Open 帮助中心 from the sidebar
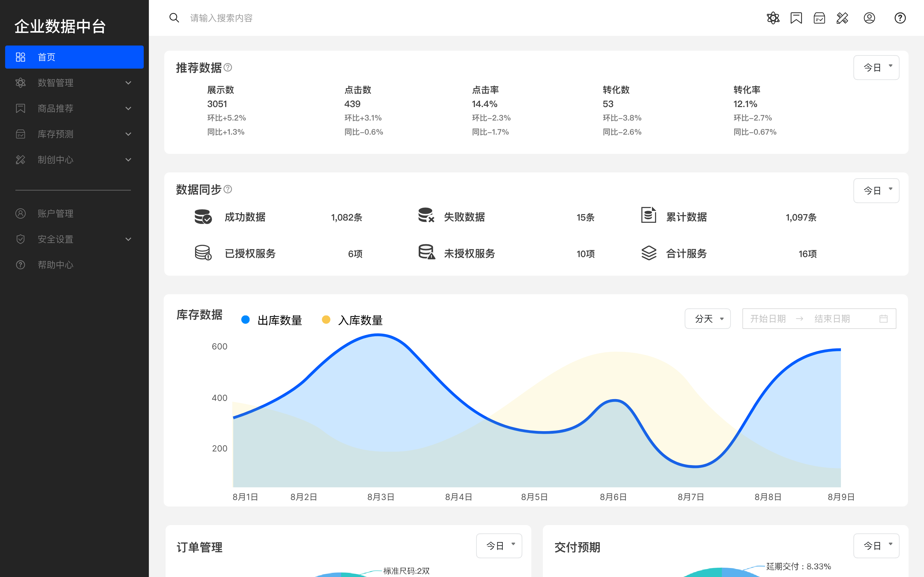This screenshot has width=924, height=577. (x=56, y=265)
